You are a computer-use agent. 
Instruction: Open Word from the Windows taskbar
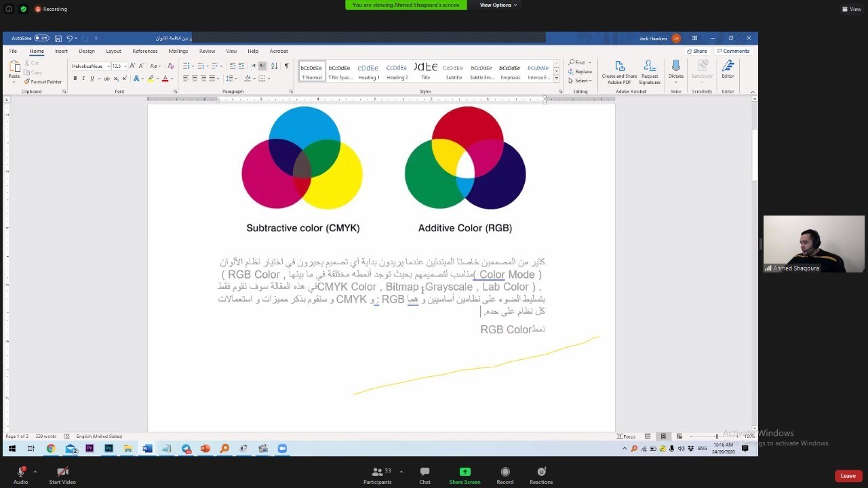147,448
